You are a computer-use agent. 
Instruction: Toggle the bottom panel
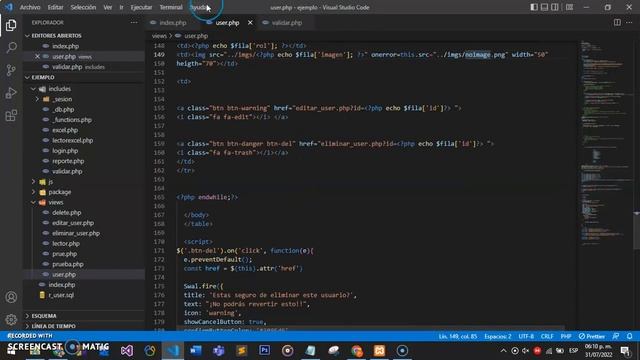[544, 7]
